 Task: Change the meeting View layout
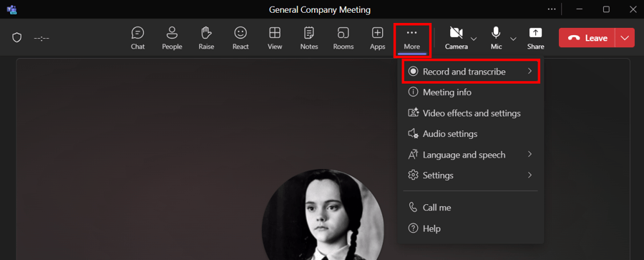[x=275, y=38]
